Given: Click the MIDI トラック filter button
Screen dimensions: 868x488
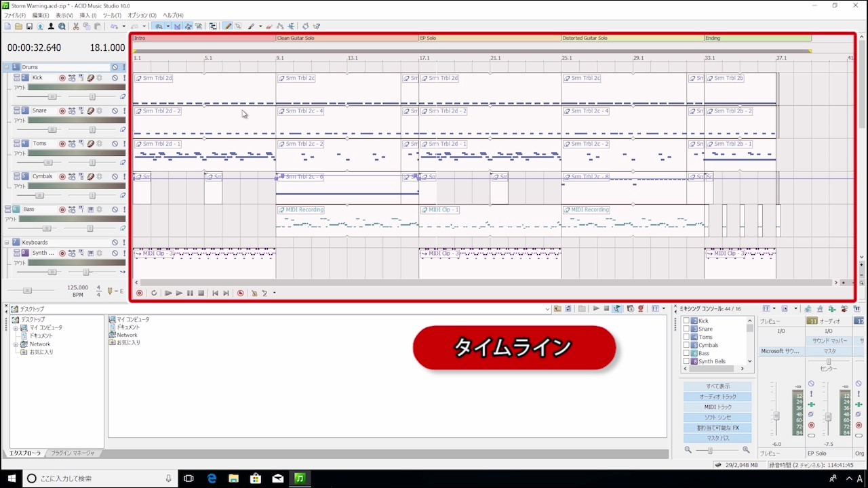Looking at the screenshot, I should (717, 407).
